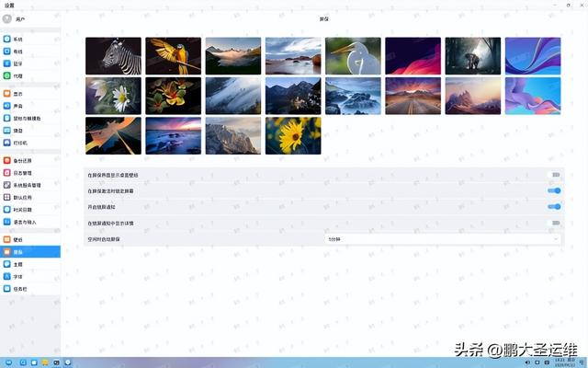Viewport: 588px width, 368px height.
Task: Select the blue rocky coast thumbnail
Action: [353, 96]
